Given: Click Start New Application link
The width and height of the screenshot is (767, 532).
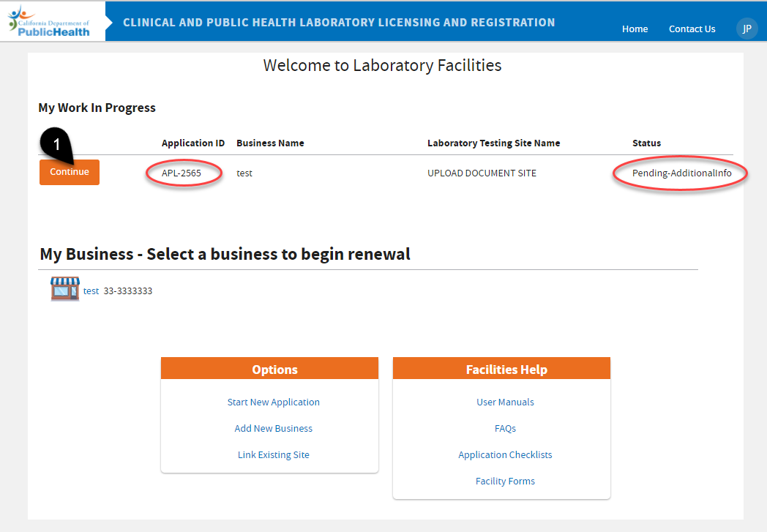Looking at the screenshot, I should (273, 402).
